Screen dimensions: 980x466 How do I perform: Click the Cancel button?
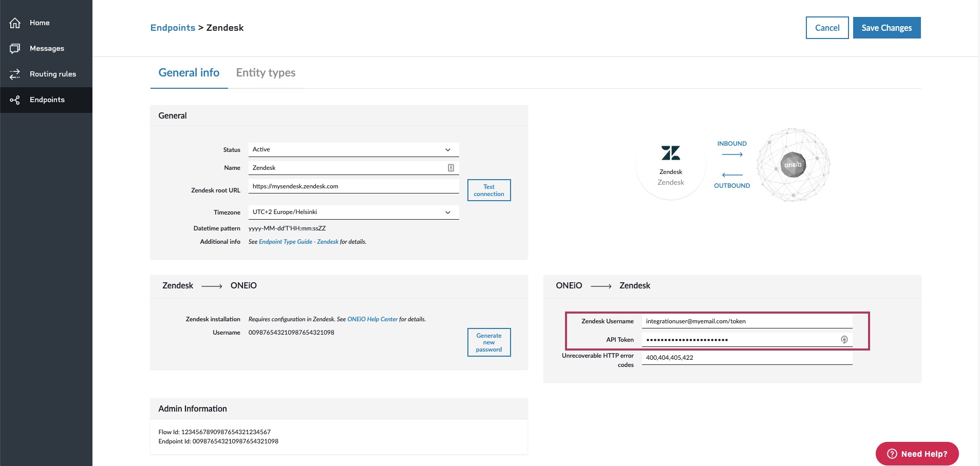(x=827, y=28)
